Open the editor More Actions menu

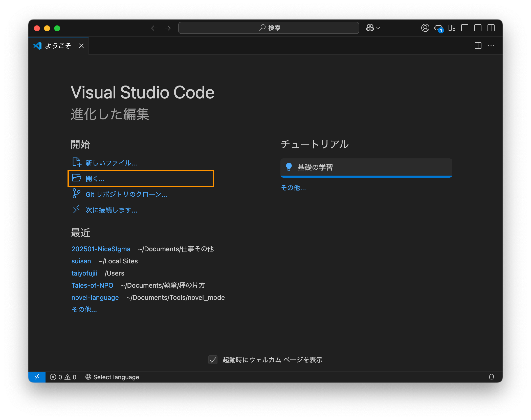(491, 46)
